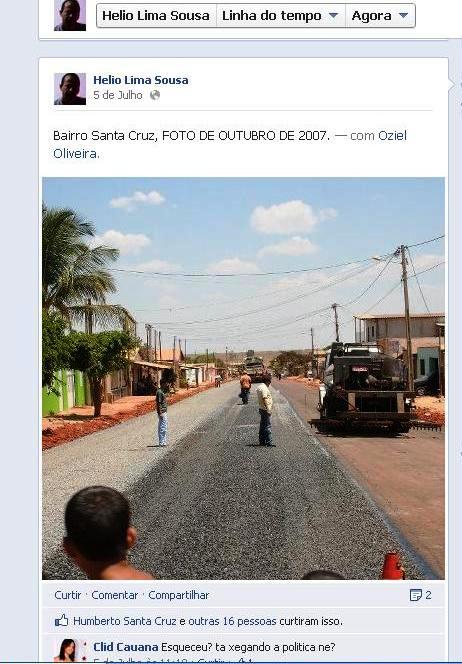Click Clid Cauana's profile picture
Image resolution: width=462 pixels, height=664 pixels.
click(x=70, y=650)
